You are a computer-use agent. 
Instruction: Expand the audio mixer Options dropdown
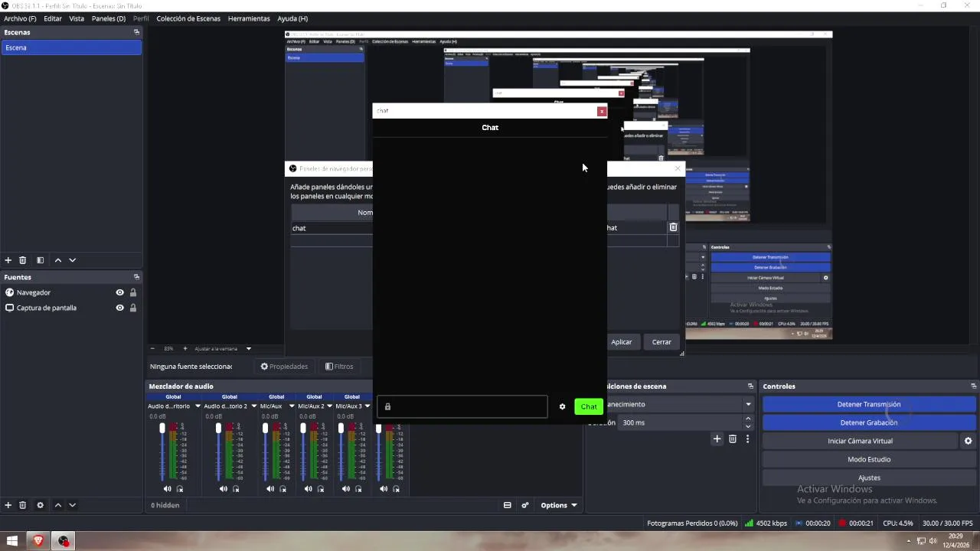(559, 505)
